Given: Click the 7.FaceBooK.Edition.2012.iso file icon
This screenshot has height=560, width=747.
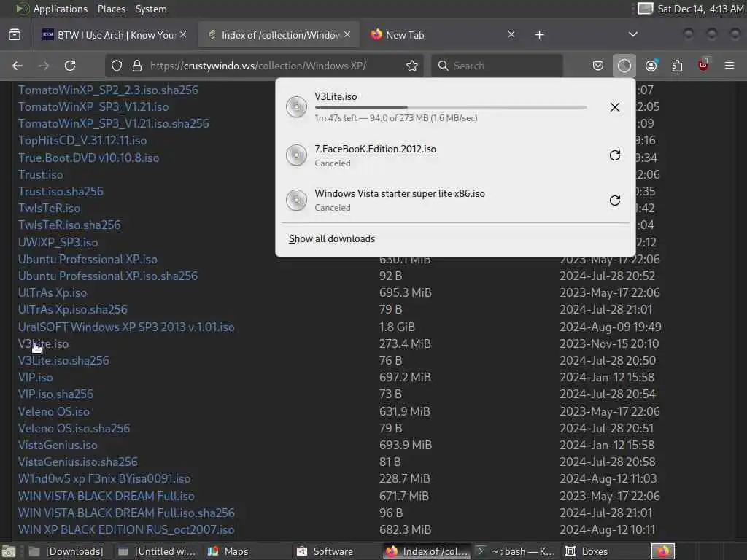Looking at the screenshot, I should 296,155.
